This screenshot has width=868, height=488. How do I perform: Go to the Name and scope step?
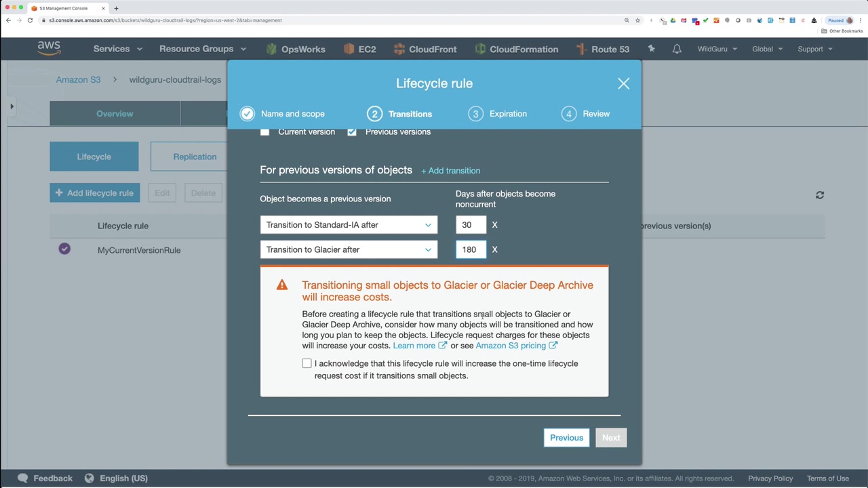pyautogui.click(x=282, y=114)
